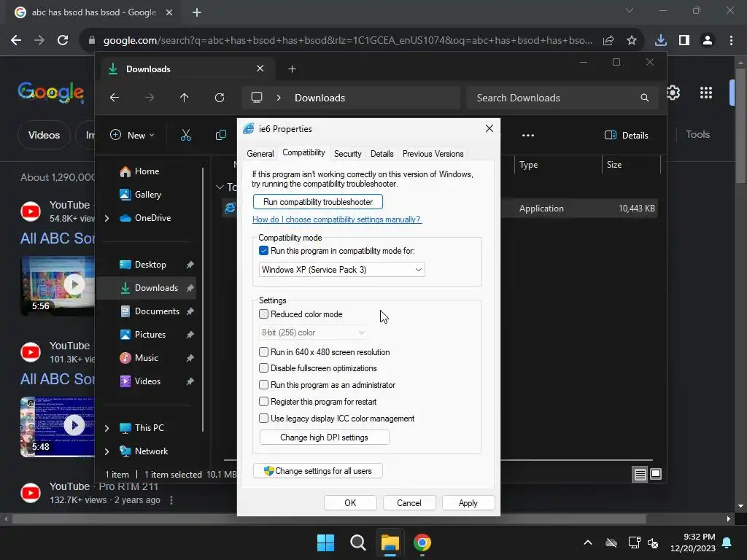The image size is (747, 560).
Task: Refresh the Explorer Downloads folder
Action: click(x=219, y=98)
